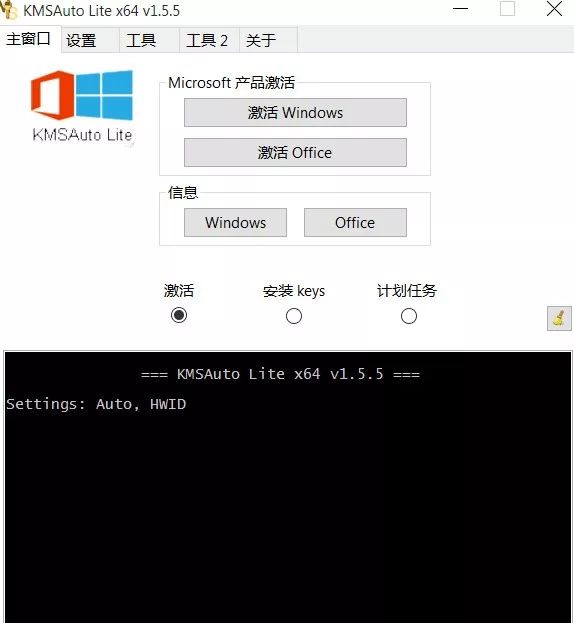Minimize the KMSAuto Lite window

click(460, 9)
